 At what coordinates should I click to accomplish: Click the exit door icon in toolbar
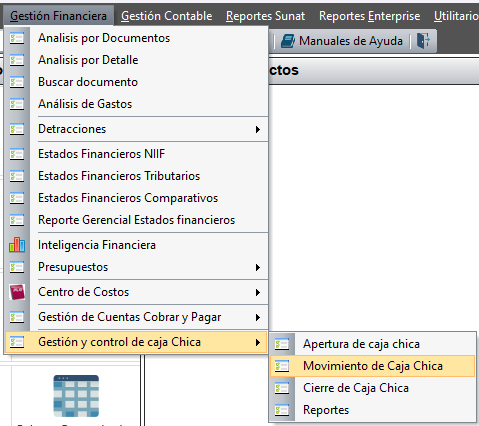point(423,41)
